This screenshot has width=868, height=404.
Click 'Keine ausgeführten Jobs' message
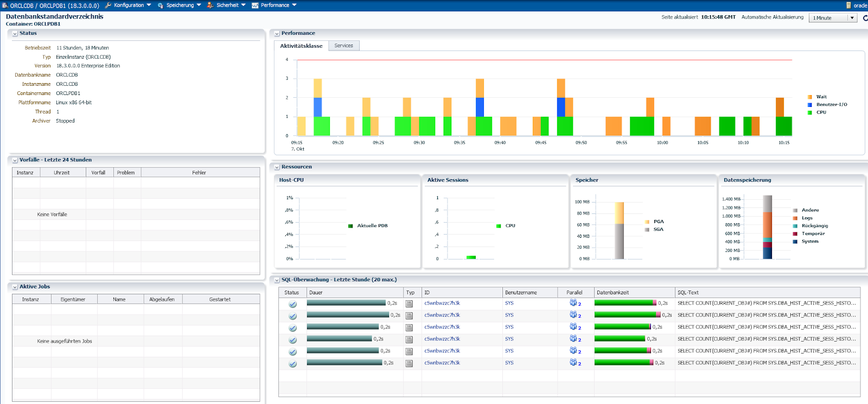65,342
